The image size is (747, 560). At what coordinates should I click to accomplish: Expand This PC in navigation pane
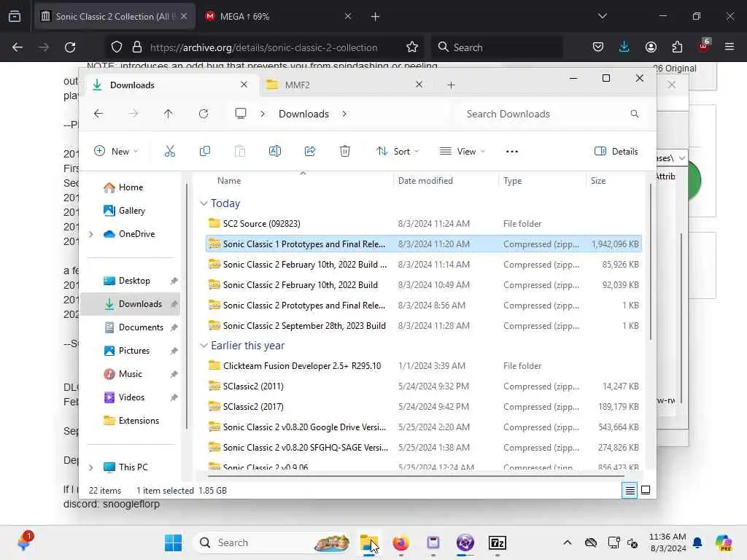[91, 467]
